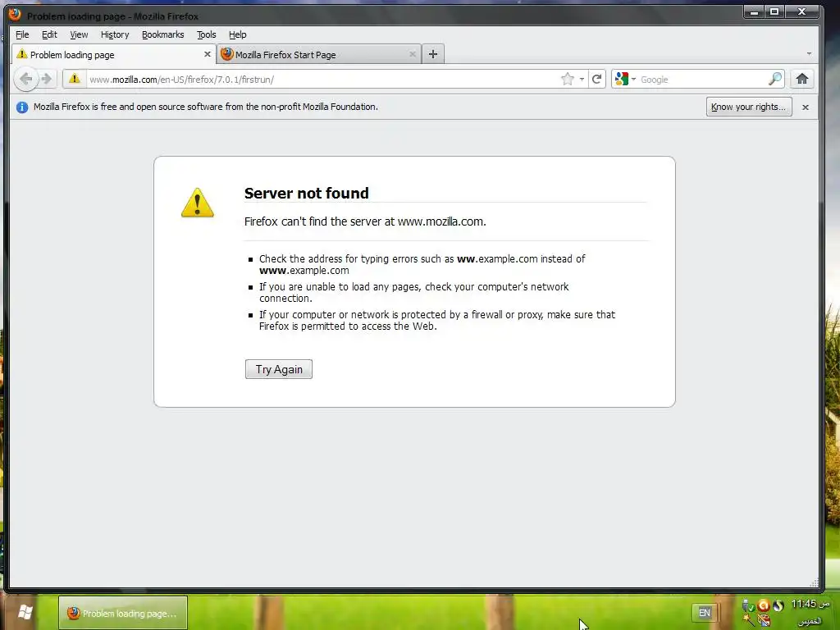Open the Bookmarks menu
840x630 pixels.
click(x=163, y=34)
